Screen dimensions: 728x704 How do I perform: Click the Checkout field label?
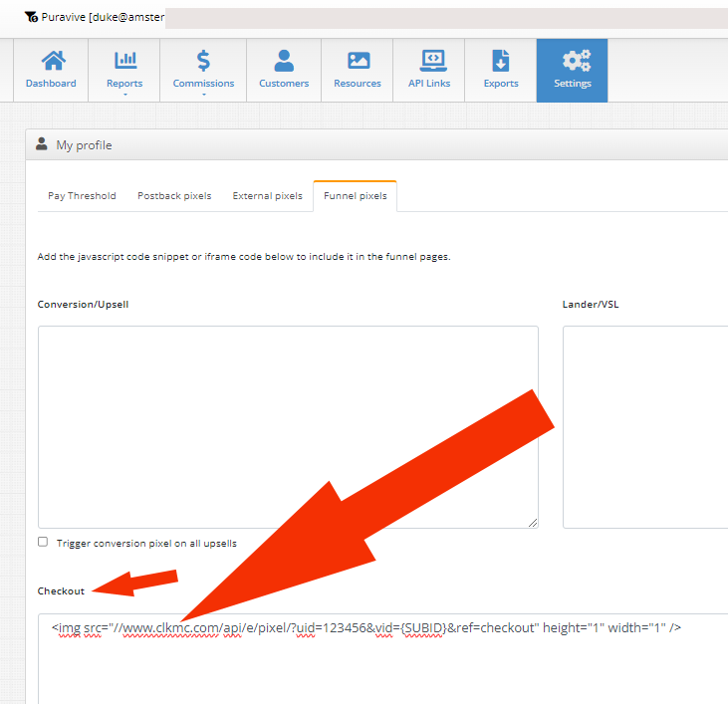point(61,591)
